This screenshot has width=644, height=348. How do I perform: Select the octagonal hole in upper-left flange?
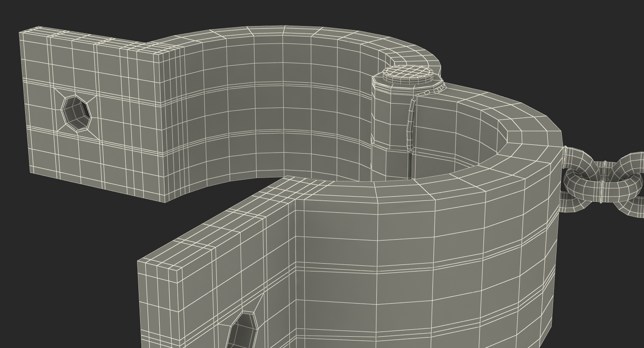[76, 112]
